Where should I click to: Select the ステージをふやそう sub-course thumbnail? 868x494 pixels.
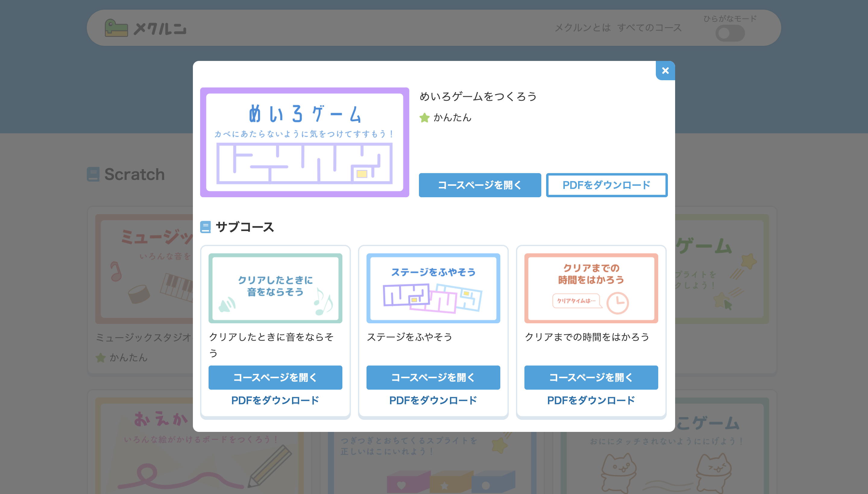point(433,288)
